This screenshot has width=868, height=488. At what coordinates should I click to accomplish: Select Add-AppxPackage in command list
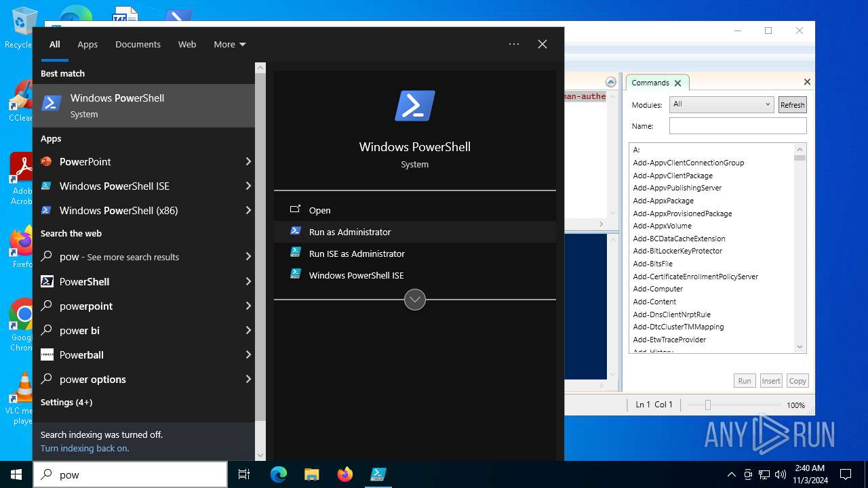click(663, 201)
